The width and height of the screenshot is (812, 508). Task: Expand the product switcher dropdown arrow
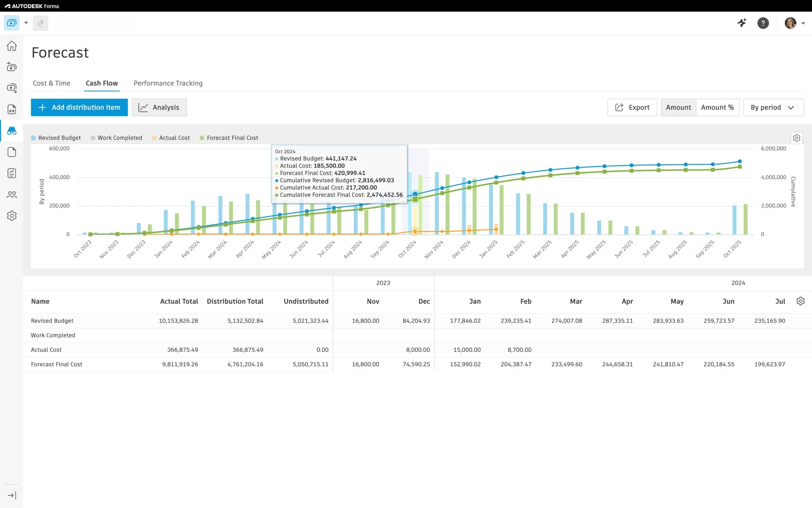26,23
